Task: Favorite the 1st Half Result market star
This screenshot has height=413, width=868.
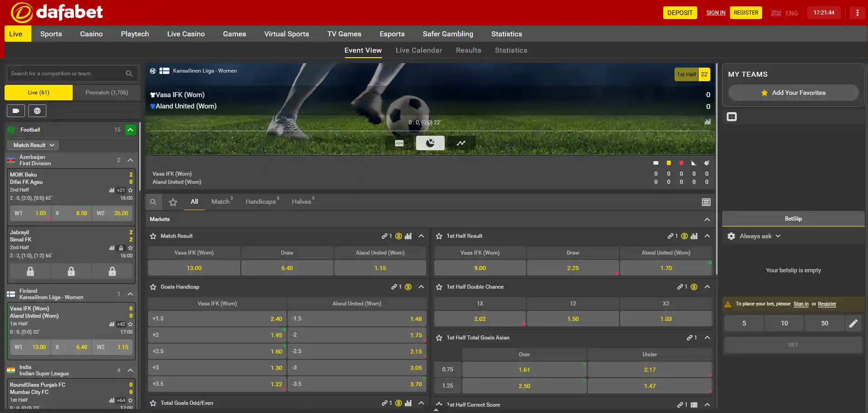Action: pyautogui.click(x=439, y=236)
